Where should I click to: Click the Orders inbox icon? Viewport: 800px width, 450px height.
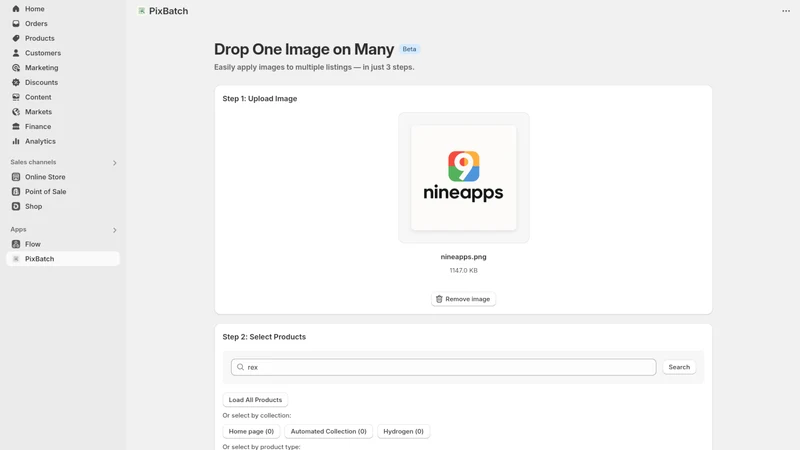coord(16,23)
